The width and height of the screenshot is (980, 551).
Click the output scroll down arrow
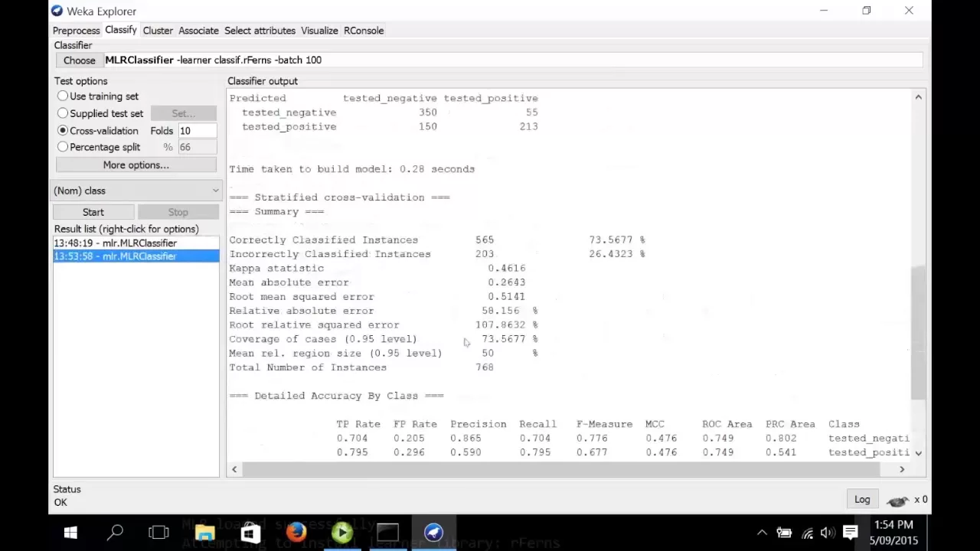[x=918, y=453]
